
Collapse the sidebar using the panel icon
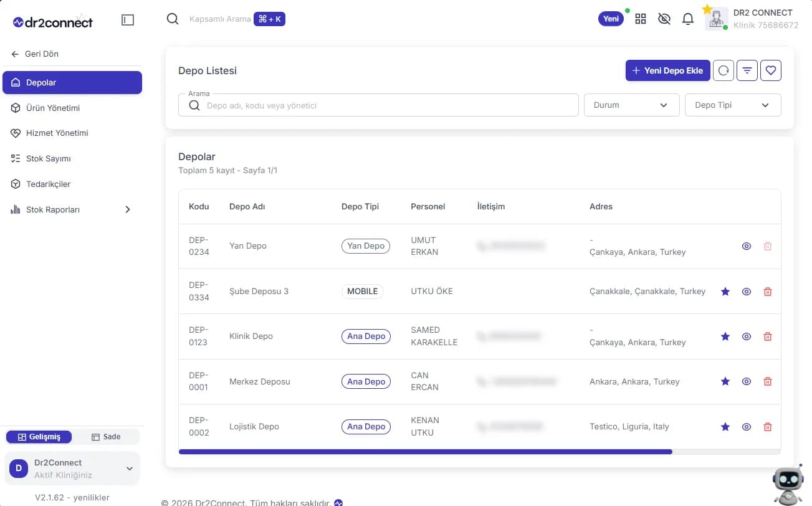(128, 20)
